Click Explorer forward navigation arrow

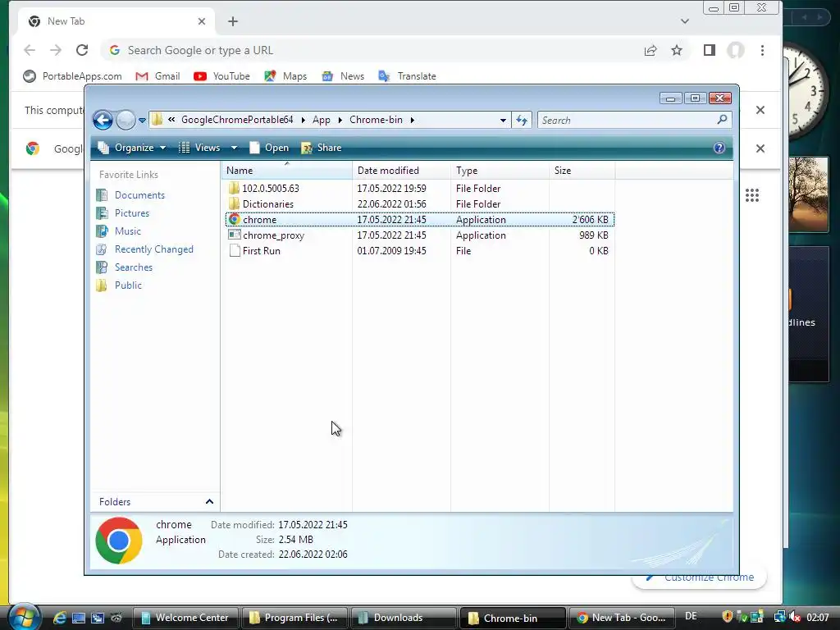126,120
